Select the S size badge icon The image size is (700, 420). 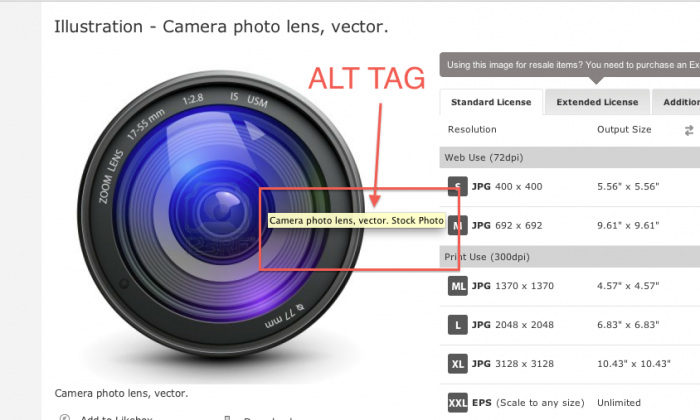[458, 186]
